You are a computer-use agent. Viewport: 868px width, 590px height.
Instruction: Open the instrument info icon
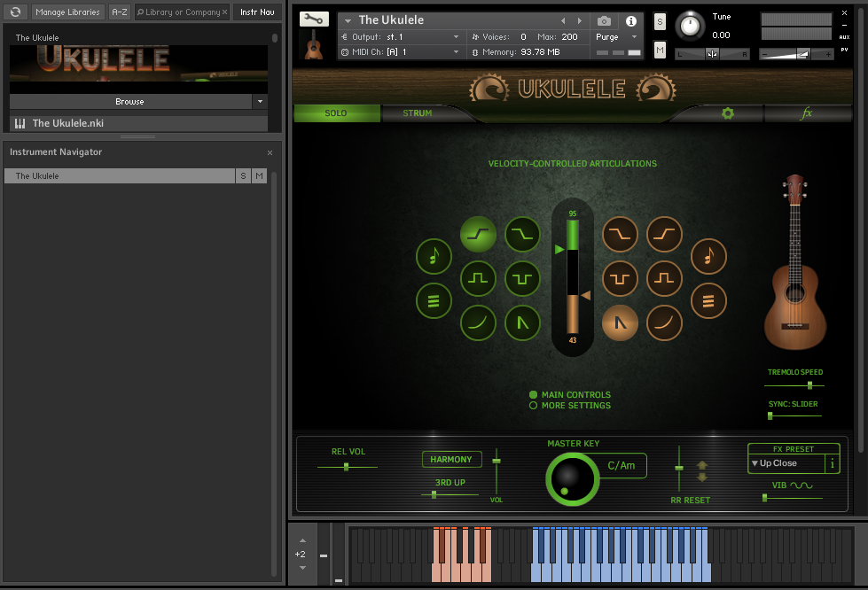[630, 21]
